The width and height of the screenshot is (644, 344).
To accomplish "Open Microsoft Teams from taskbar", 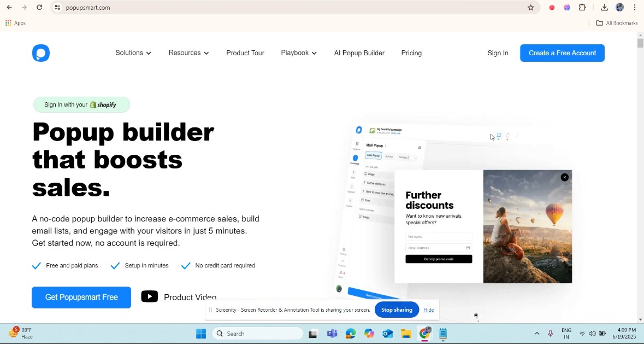I will pyautogui.click(x=332, y=333).
